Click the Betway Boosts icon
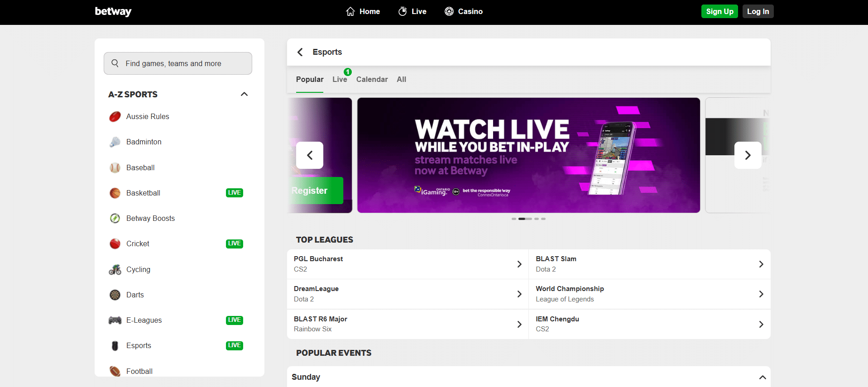The image size is (868, 387). tap(115, 219)
